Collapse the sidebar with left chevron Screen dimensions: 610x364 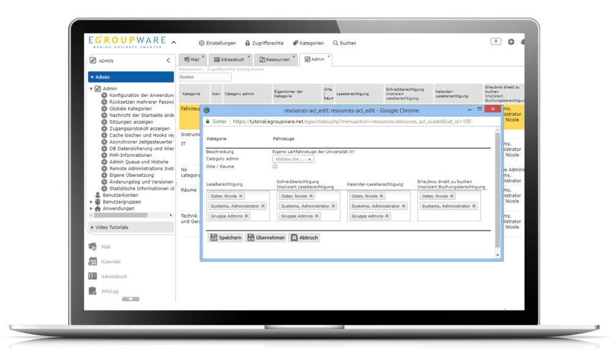[x=168, y=60]
